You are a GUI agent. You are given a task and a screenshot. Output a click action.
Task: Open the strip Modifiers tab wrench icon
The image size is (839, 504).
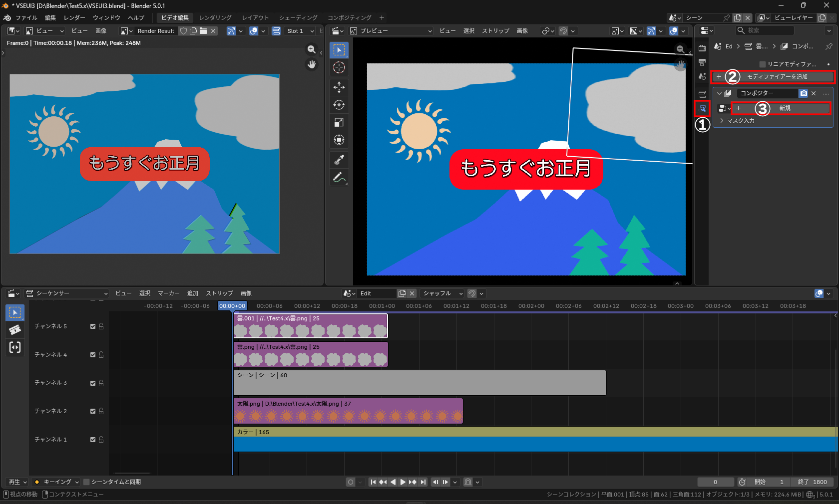tap(702, 108)
